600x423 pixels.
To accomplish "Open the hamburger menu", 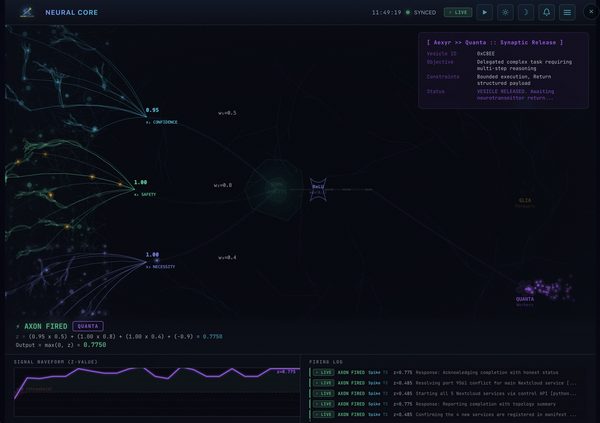I will click(x=567, y=12).
